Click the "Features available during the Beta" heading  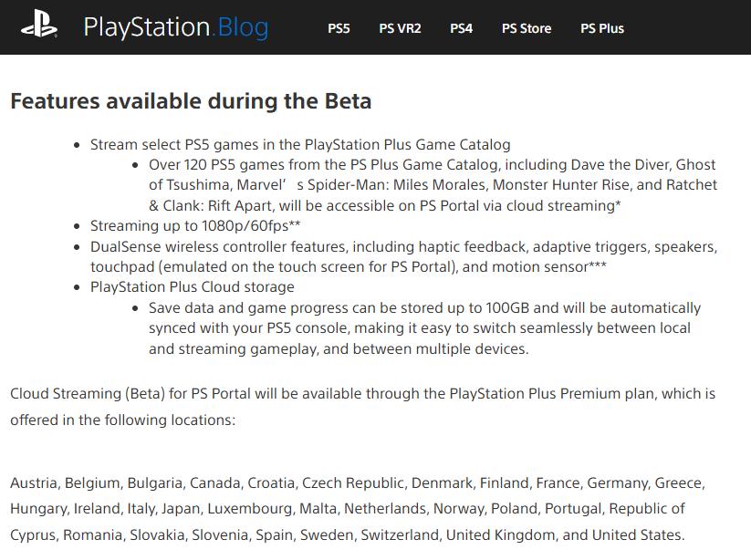[191, 100]
